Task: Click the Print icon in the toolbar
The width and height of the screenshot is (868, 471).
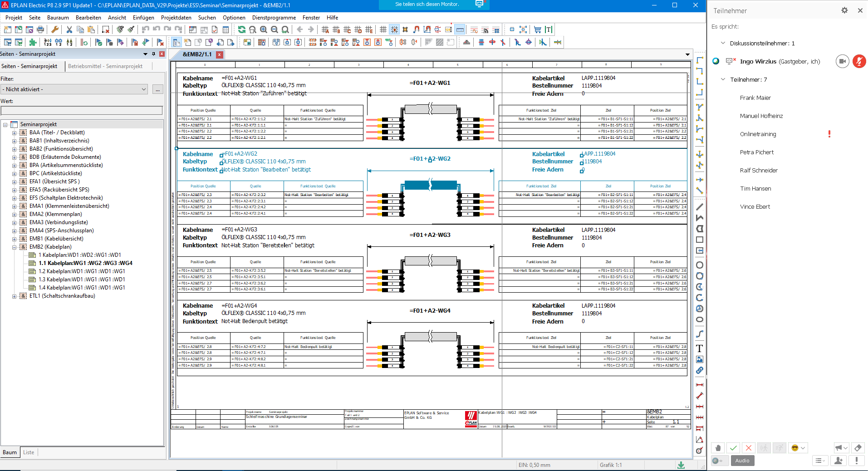Action: (x=40, y=29)
